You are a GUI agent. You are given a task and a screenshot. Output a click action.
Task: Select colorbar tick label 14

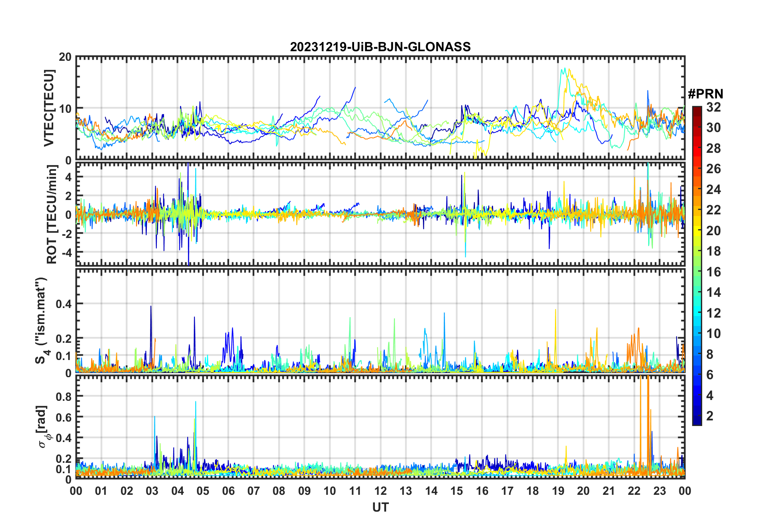click(713, 292)
